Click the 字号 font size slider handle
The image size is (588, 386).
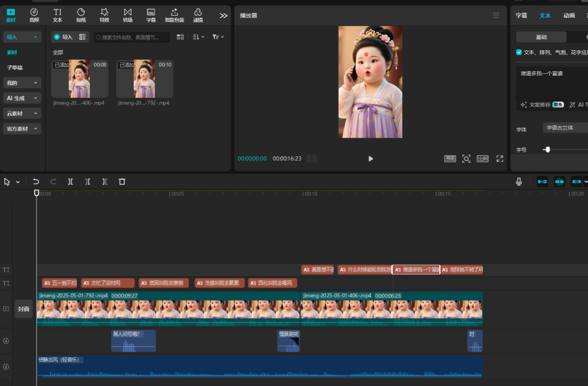point(548,150)
